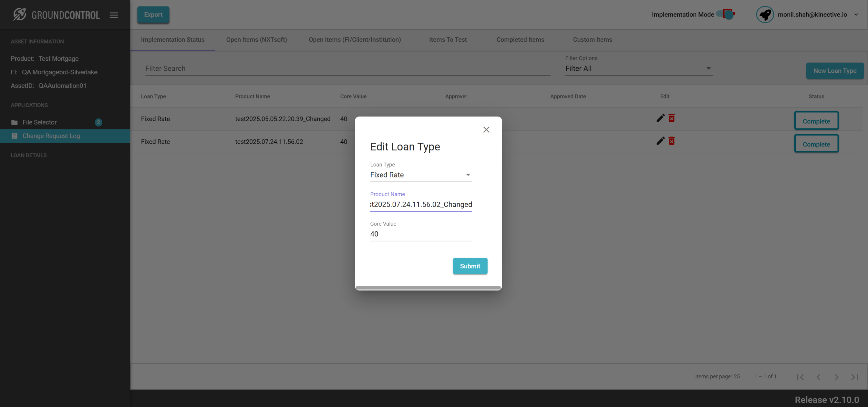Click the pencil edit icon for test2025.07.24.11.56.02
868x407 pixels.
(x=660, y=141)
